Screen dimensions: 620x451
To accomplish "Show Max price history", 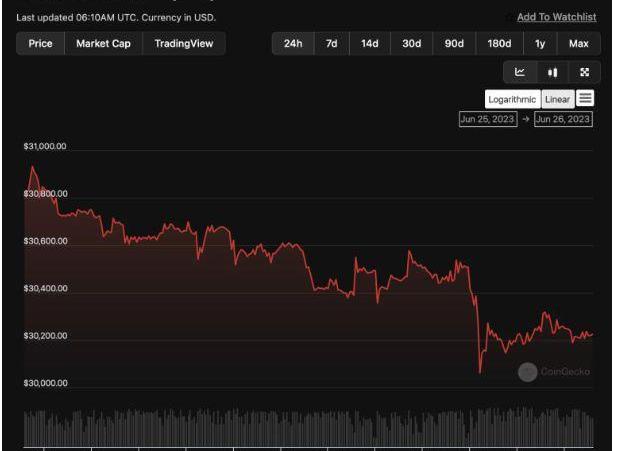I will [578, 44].
